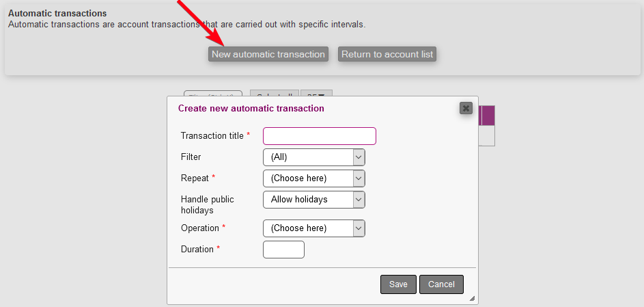644x307 pixels.
Task: Open the page size dropdown behind dialog
Action: click(x=316, y=94)
